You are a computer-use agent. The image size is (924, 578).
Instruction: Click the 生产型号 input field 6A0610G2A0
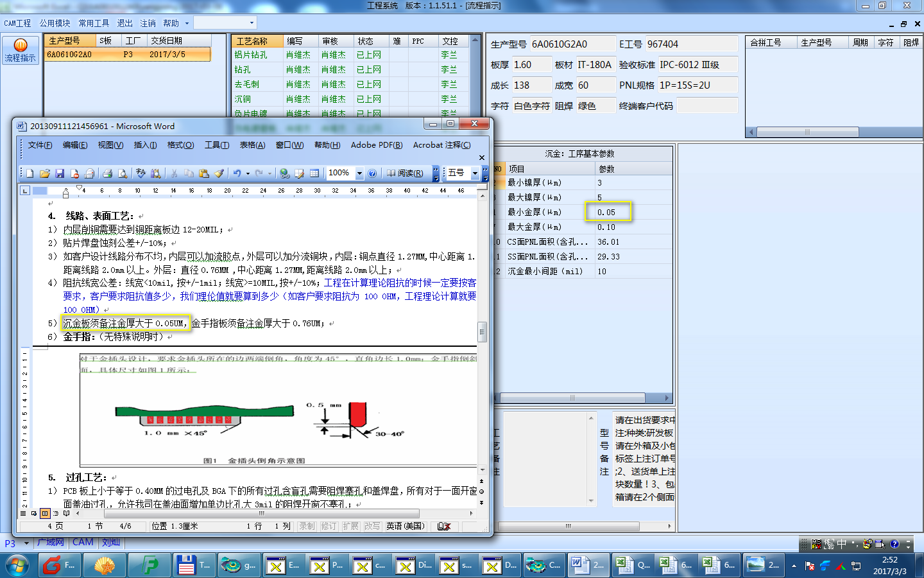[x=572, y=44]
